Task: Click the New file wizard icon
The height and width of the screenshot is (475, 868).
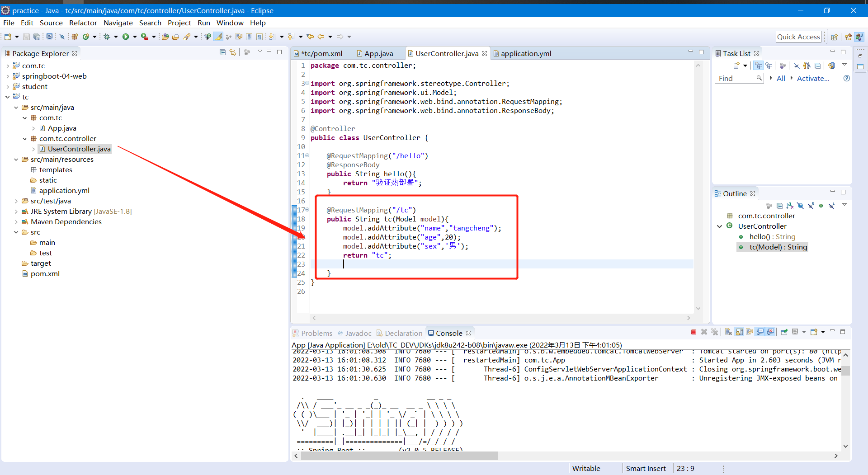Action: 8,37
